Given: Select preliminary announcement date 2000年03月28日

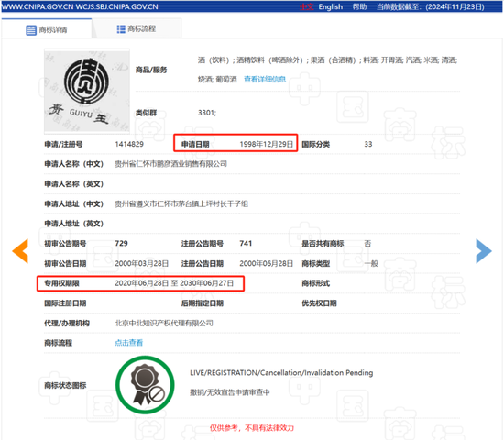Looking at the screenshot, I should 141,263.
